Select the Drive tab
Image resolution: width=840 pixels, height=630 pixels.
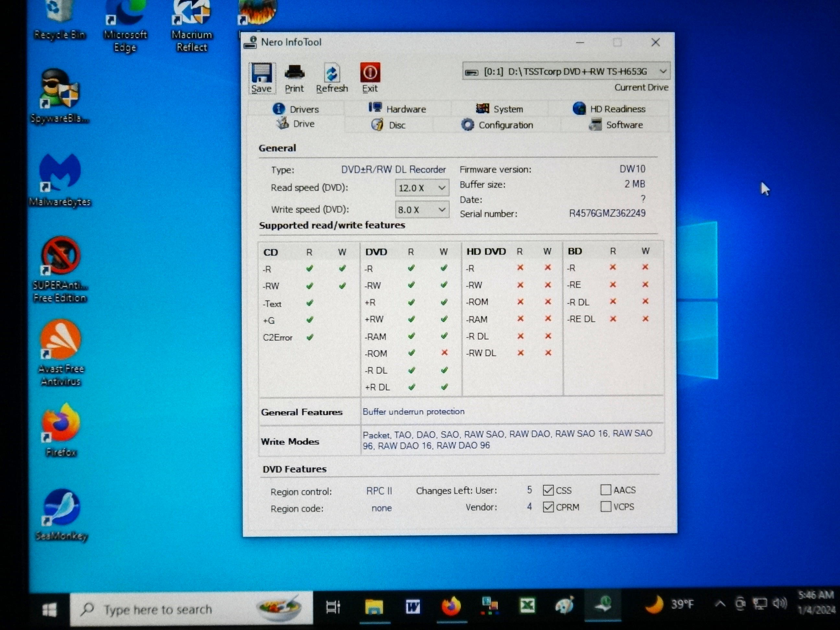[296, 124]
